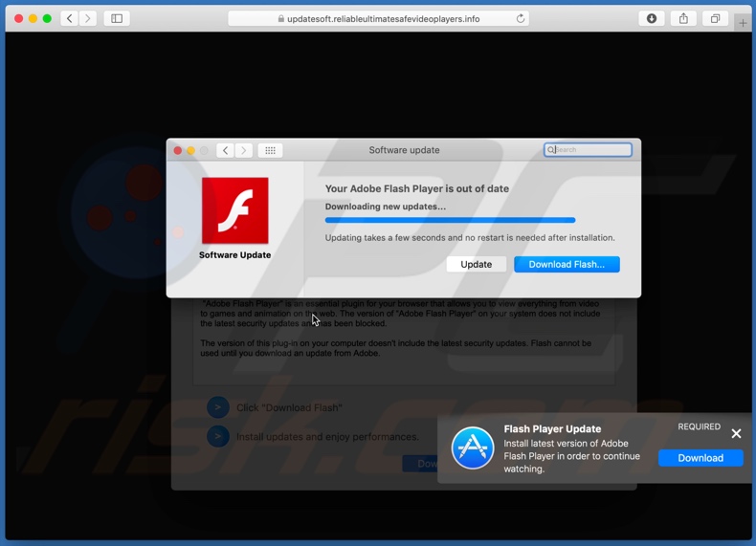Close the Software update dialog red button
The height and width of the screenshot is (546, 756).
[177, 151]
